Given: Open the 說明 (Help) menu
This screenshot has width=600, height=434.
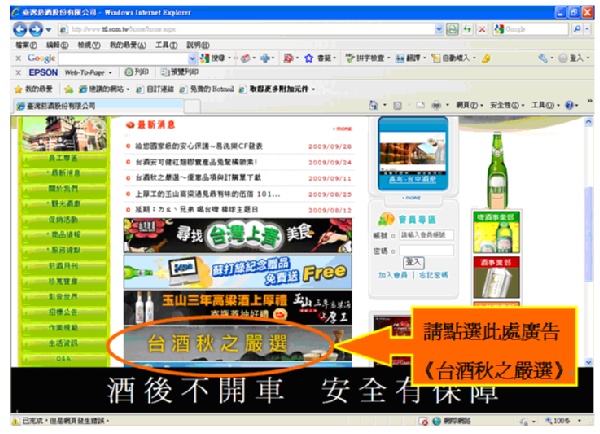Looking at the screenshot, I should (x=197, y=45).
